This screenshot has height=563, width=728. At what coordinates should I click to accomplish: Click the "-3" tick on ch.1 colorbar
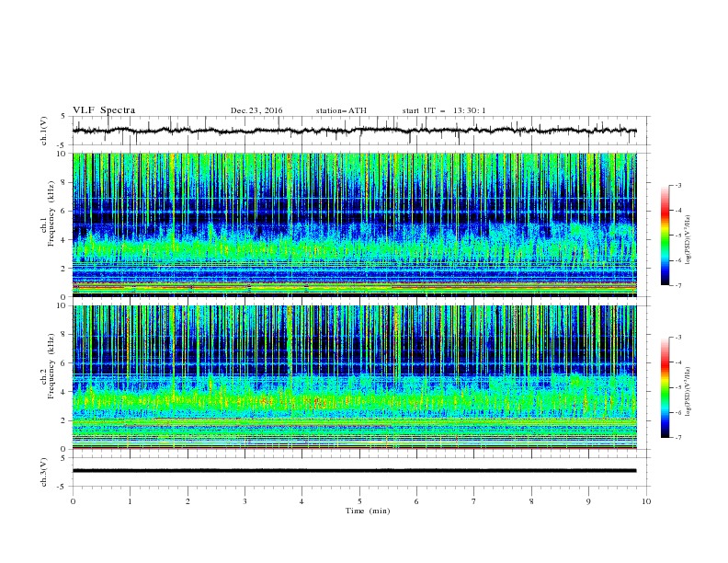point(677,185)
